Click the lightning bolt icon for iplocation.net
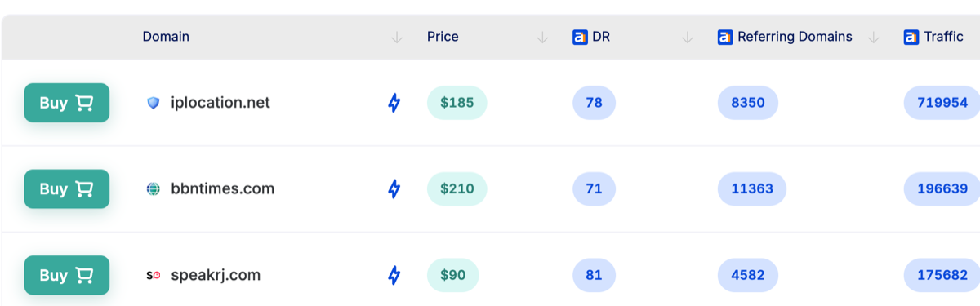 pos(394,103)
